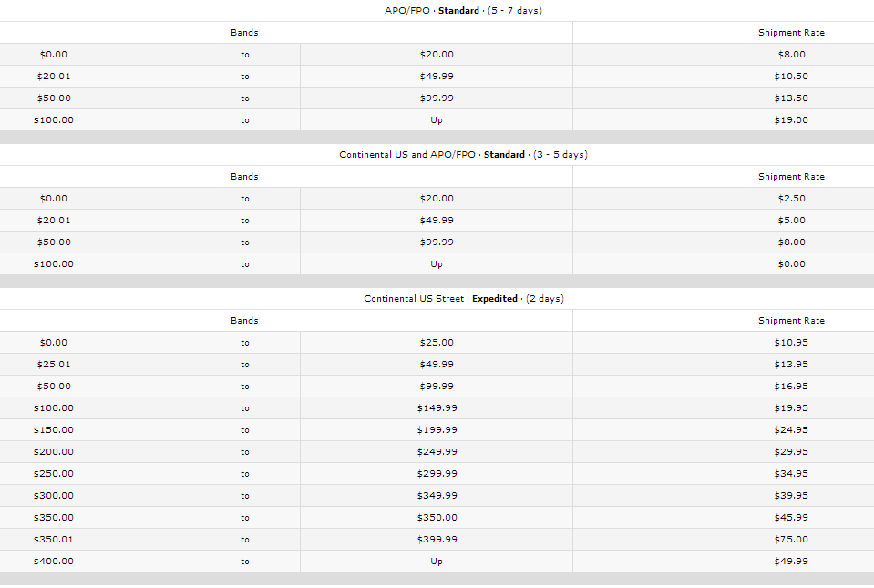874x588 pixels.
Task: Select the $2.50 shipment rate cell
Action: [x=790, y=199]
